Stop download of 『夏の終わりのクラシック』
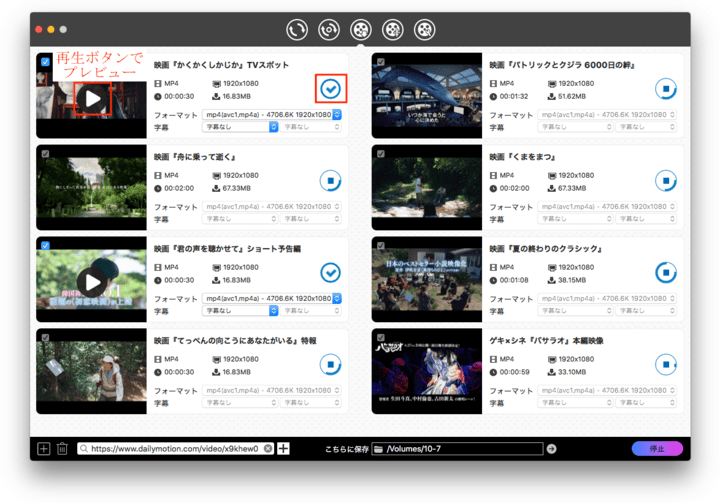The height and width of the screenshot is (503, 720). (666, 273)
